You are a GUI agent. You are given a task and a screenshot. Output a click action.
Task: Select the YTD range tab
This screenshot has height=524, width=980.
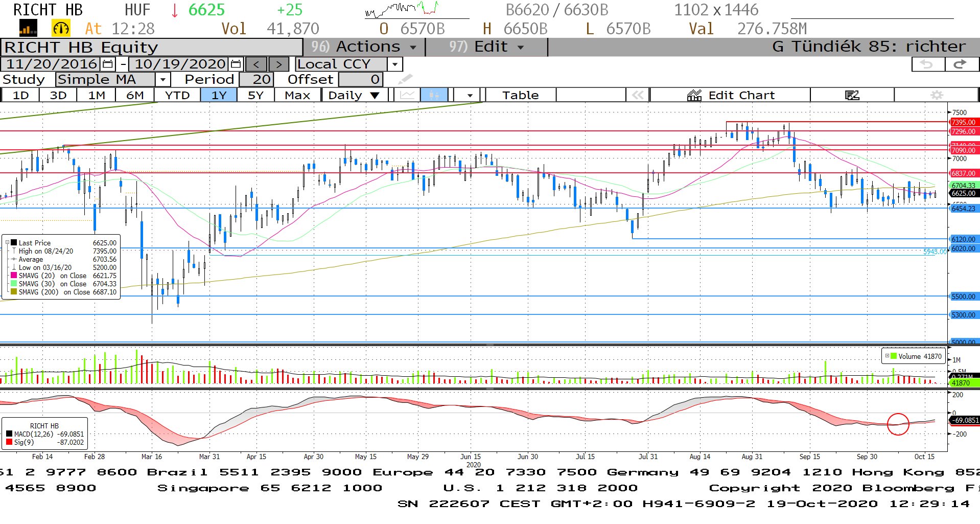(x=177, y=95)
